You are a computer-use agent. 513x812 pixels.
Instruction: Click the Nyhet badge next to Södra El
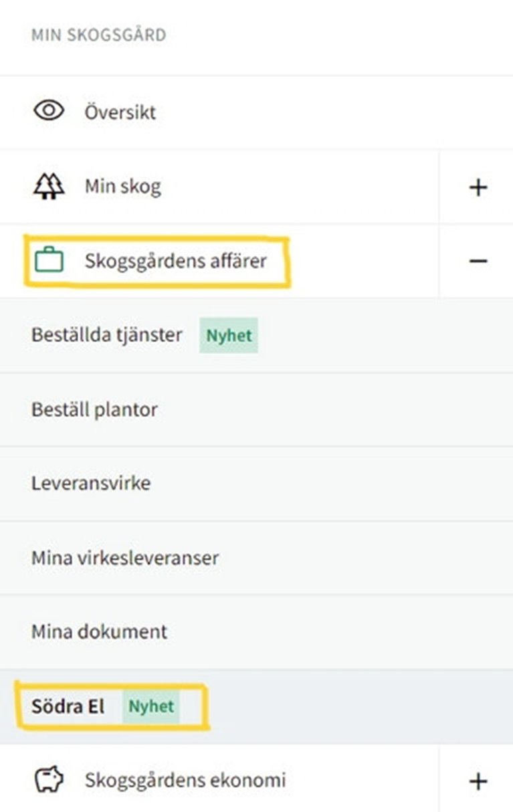point(151,707)
